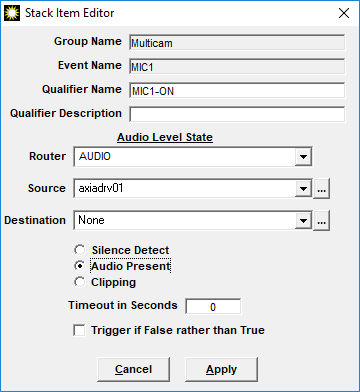This screenshot has height=392, width=360.
Task: Expand the Destination dropdown arrow
Action: click(x=303, y=221)
